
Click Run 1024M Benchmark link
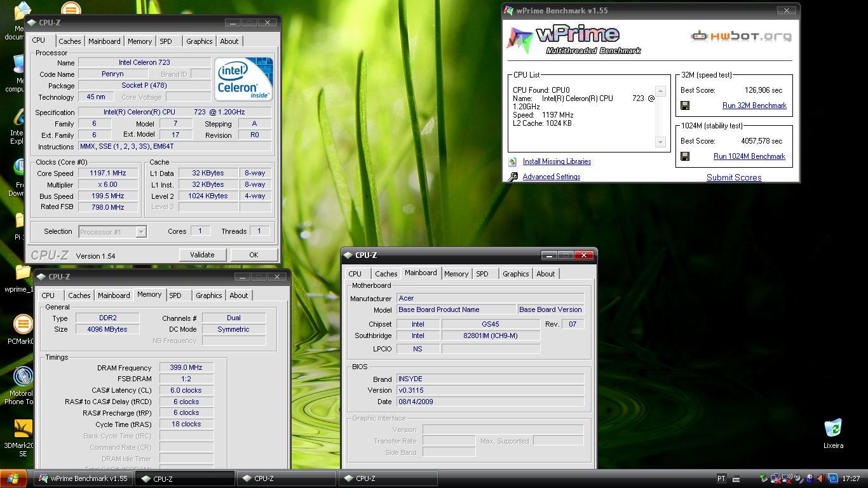click(x=749, y=156)
